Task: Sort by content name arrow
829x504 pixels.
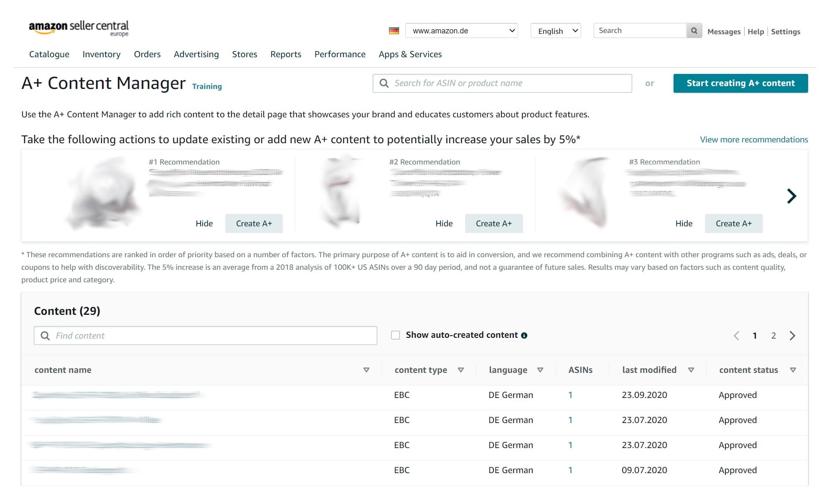Action: click(x=366, y=370)
